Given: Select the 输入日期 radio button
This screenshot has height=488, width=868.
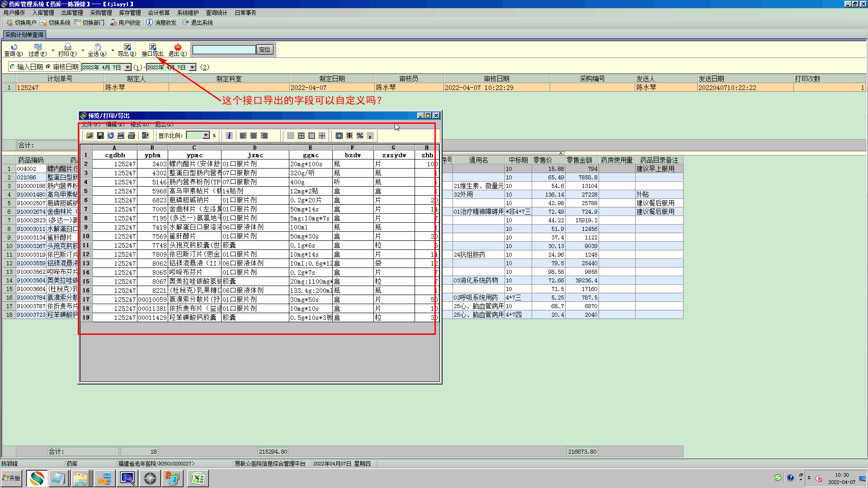Looking at the screenshot, I should point(13,67).
